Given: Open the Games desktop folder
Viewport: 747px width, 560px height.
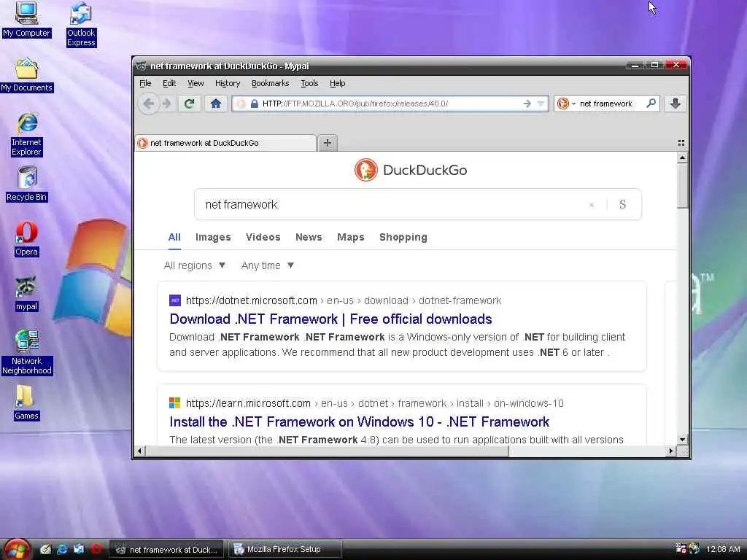Looking at the screenshot, I should pyautogui.click(x=26, y=402).
